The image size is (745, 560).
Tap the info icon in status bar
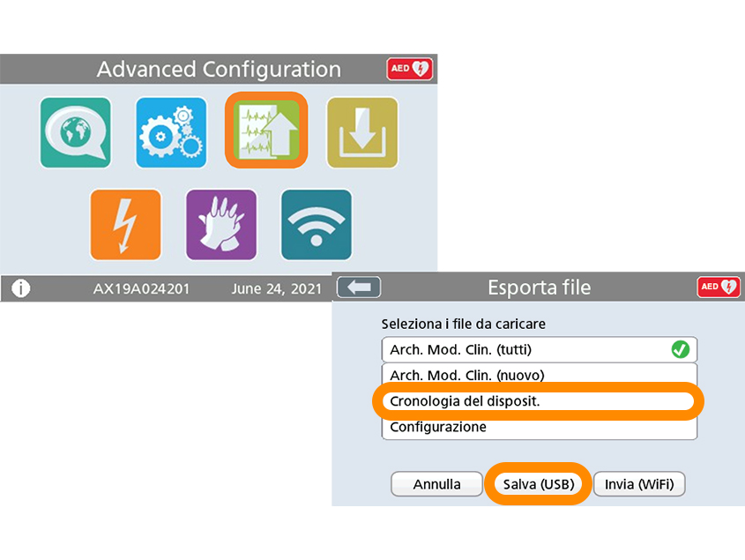click(20, 288)
